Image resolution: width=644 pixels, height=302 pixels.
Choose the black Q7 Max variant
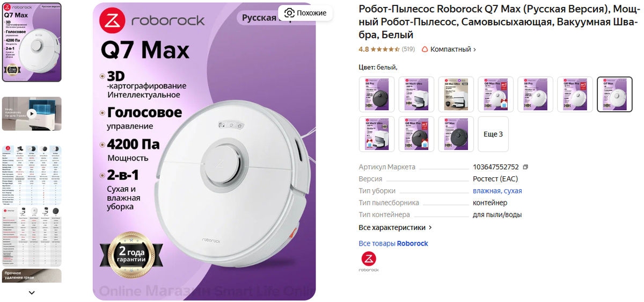456,134
